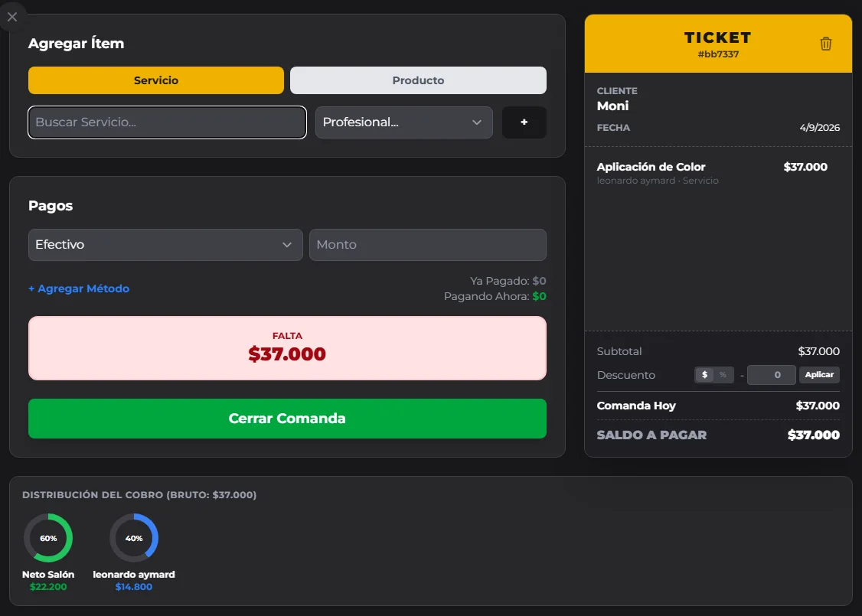The image size is (862, 616).
Task: Click the Ya Pagado: $0 text
Action: 508,281
